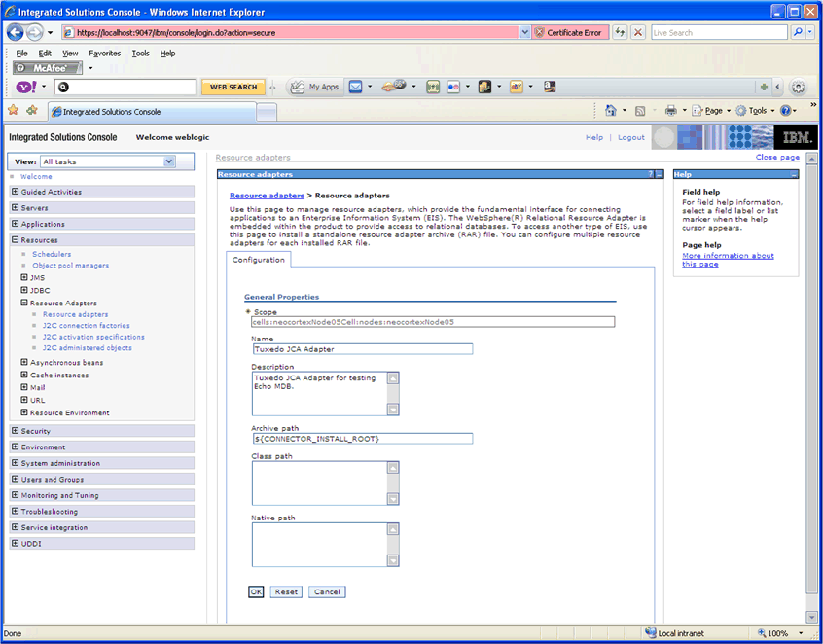Click the Name input field
This screenshot has height=644, width=823.
coord(362,349)
